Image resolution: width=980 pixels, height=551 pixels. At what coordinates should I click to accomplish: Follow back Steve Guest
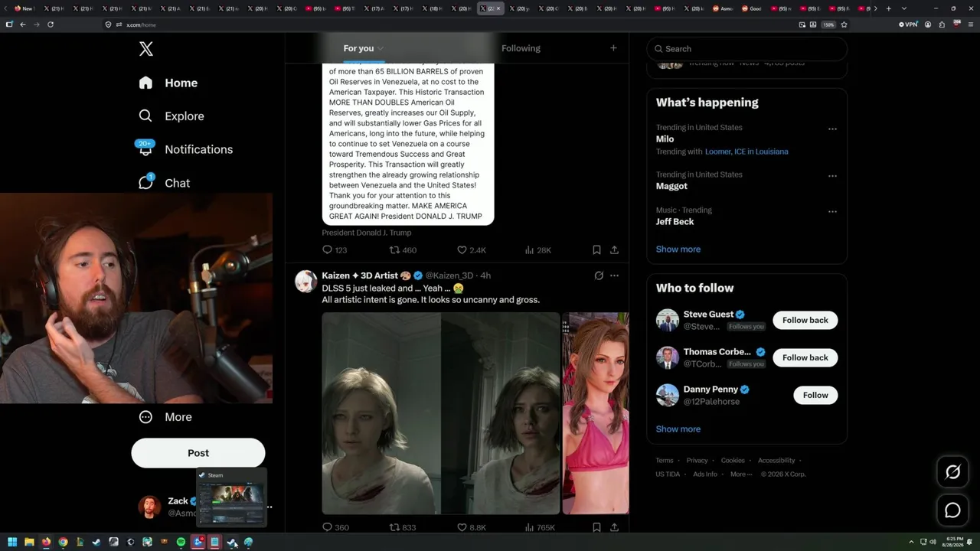point(805,320)
